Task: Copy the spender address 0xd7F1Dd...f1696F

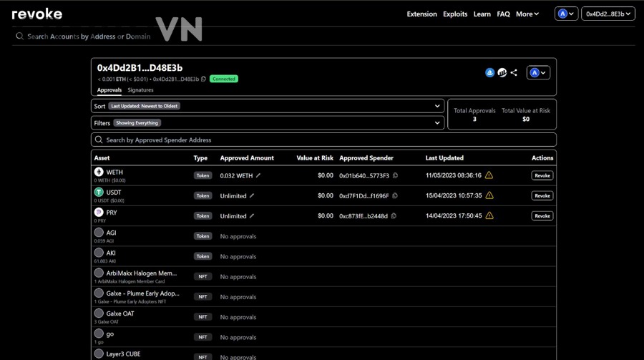Action: pyautogui.click(x=395, y=195)
